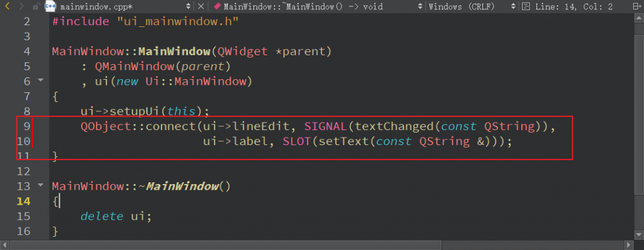Click line number 9 in the gutter
Image resolution: width=644 pixels, height=250 pixels.
(26, 126)
